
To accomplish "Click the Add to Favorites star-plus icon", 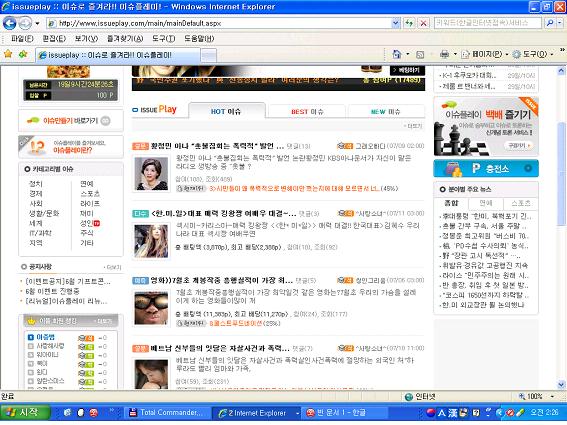I will click(x=23, y=55).
